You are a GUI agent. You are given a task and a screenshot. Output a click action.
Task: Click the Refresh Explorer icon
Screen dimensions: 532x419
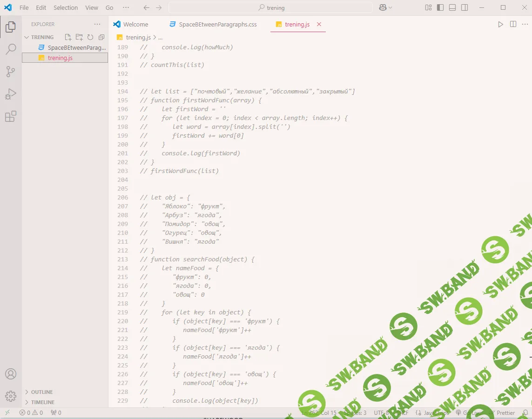click(x=90, y=37)
